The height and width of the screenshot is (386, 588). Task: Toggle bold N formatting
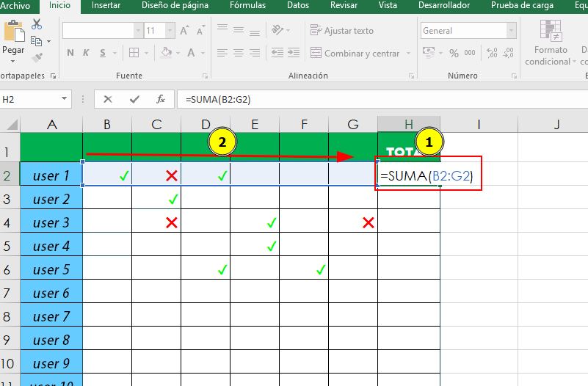point(70,53)
